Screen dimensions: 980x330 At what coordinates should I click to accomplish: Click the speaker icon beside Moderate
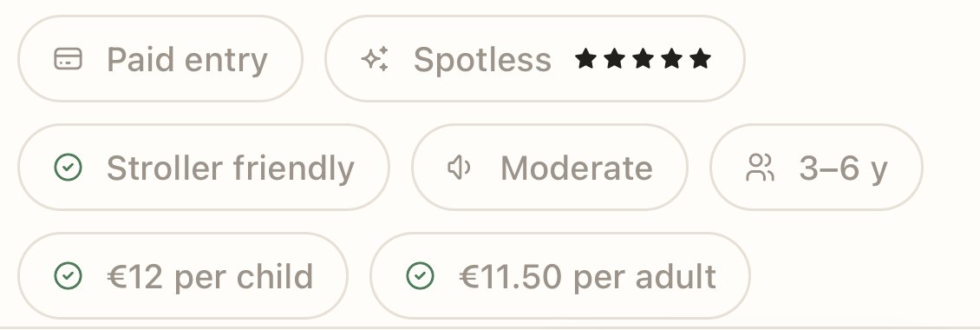tap(460, 168)
